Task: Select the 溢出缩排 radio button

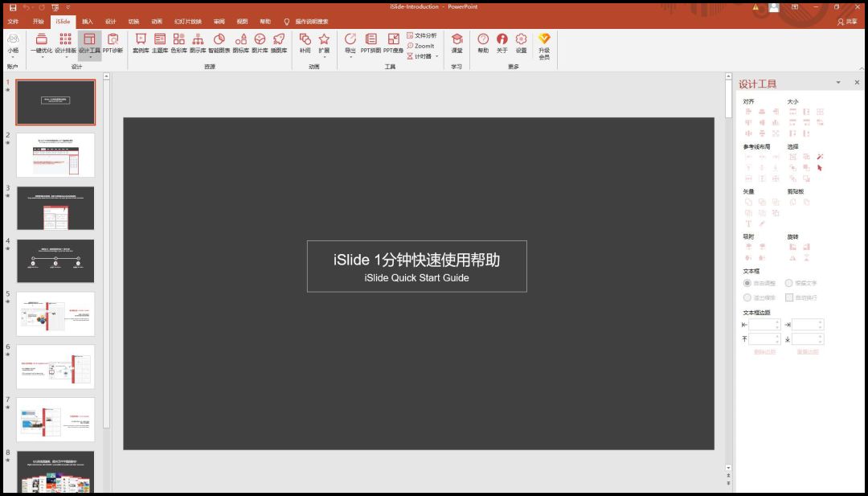Action: point(747,297)
